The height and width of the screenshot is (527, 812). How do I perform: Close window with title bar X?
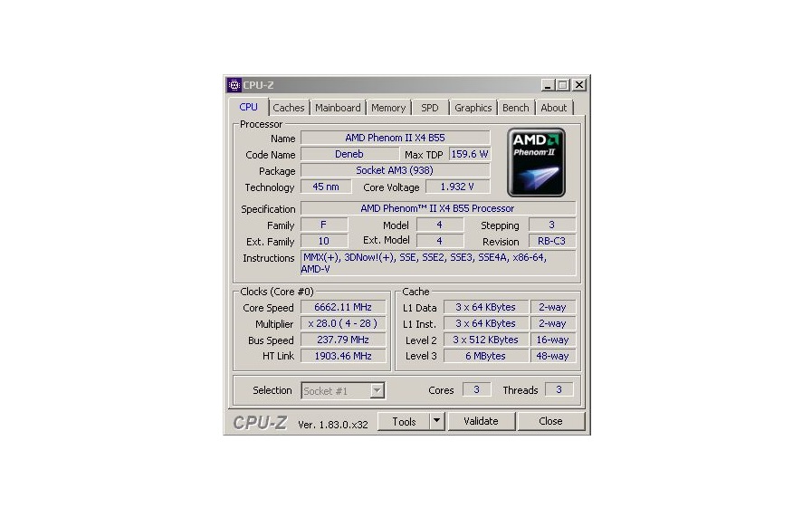click(579, 85)
